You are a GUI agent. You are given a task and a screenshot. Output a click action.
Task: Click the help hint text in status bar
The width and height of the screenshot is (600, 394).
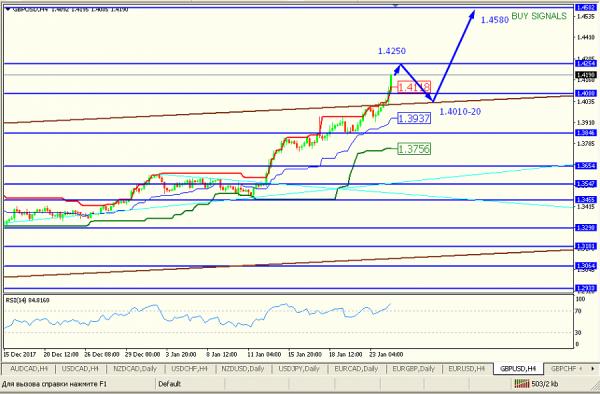[x=54, y=384]
